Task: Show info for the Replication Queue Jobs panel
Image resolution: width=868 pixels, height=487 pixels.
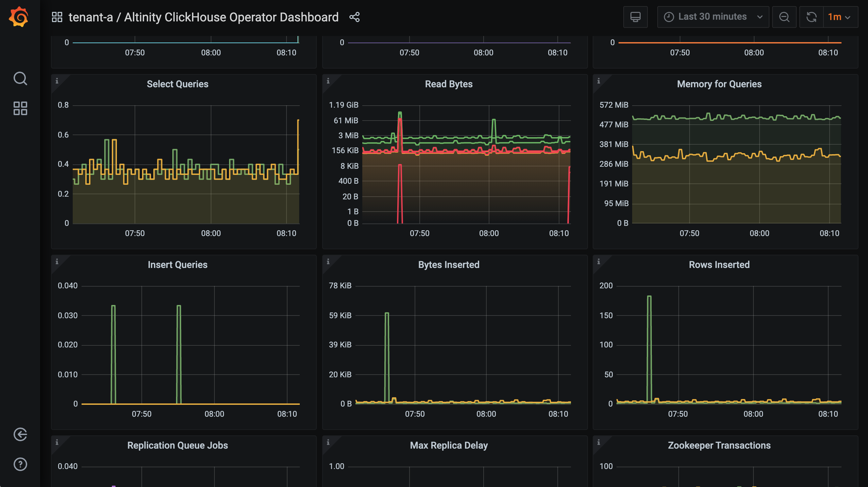Action: pyautogui.click(x=57, y=442)
